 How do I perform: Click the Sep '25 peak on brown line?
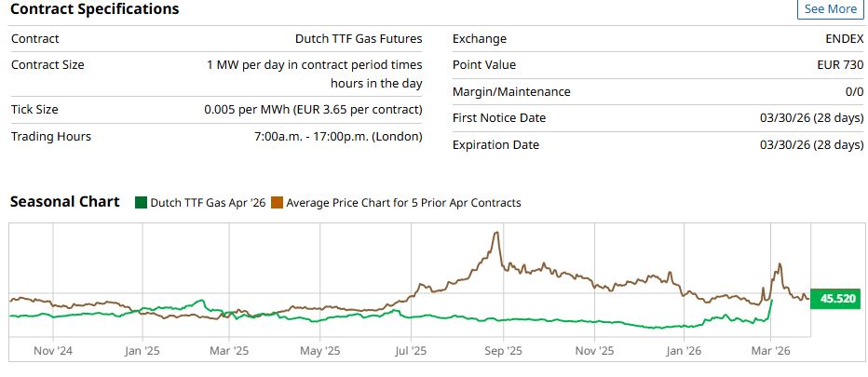(x=496, y=234)
